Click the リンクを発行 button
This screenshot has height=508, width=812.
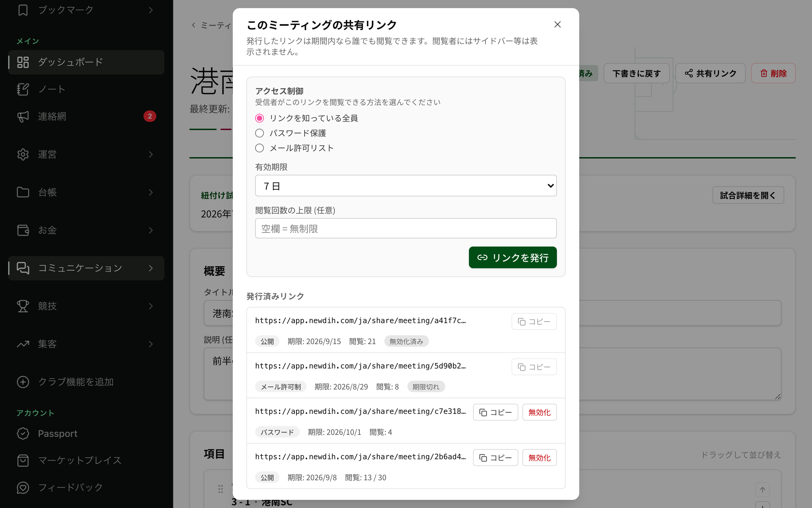coord(513,257)
